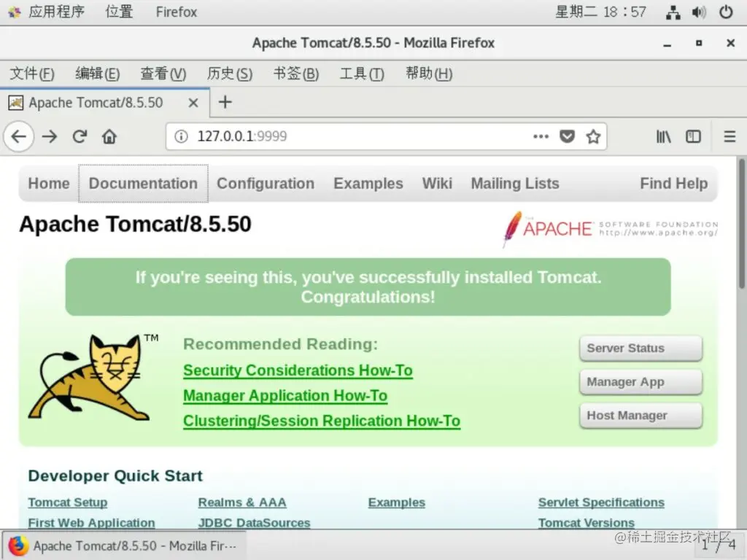Viewport: 747px width, 560px height.
Task: Open the Tomcat Versions link
Action: tap(586, 523)
